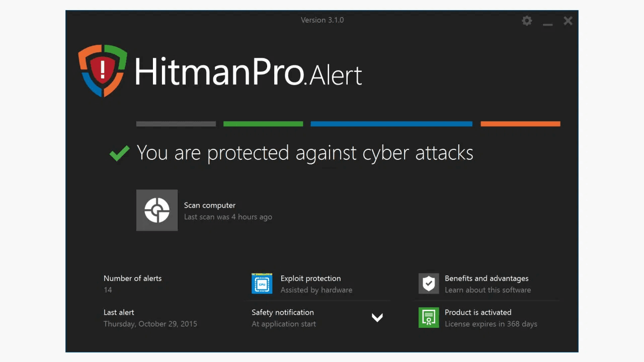
Task: Open the Safety notification dropdown arrow
Action: 377,317
